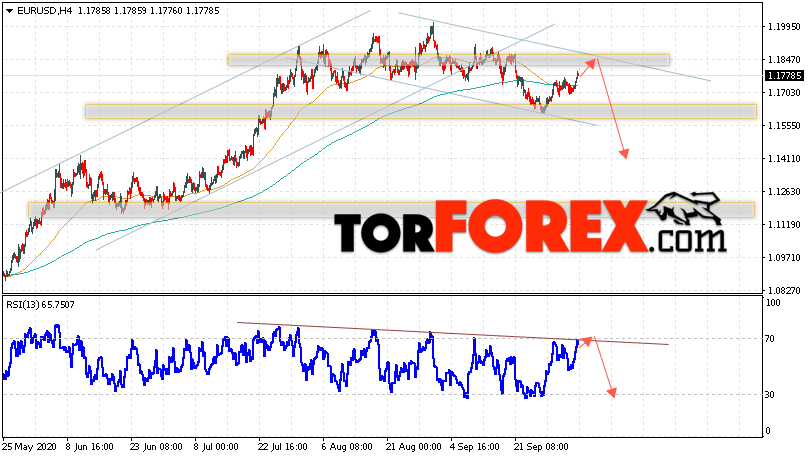Select the 1.19950 price scale value

click(784, 27)
